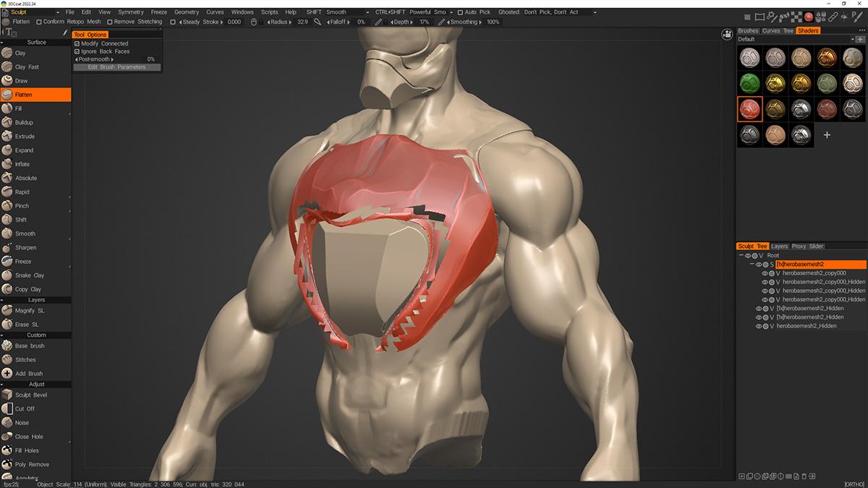Select the Shift brush

(x=35, y=220)
